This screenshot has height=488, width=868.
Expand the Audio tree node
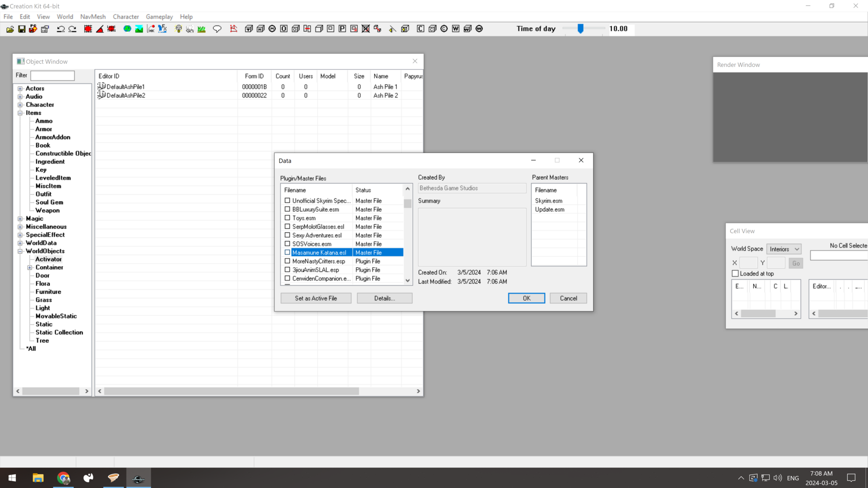tap(20, 97)
